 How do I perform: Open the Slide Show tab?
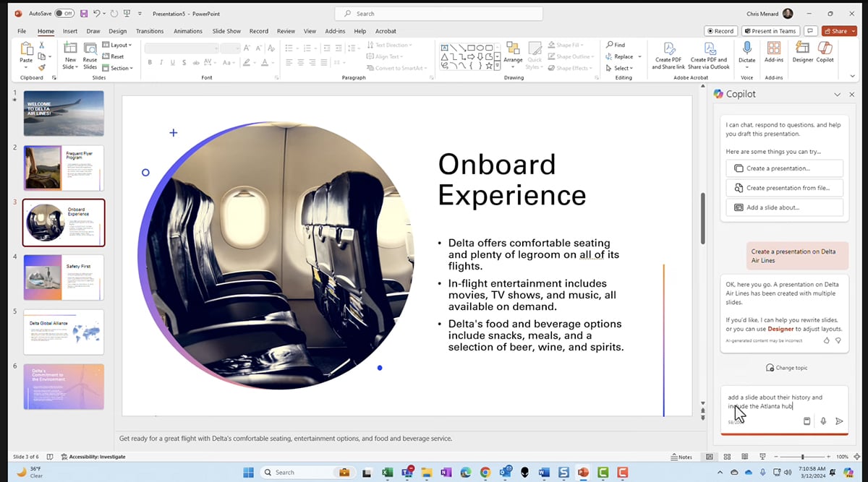(x=226, y=31)
